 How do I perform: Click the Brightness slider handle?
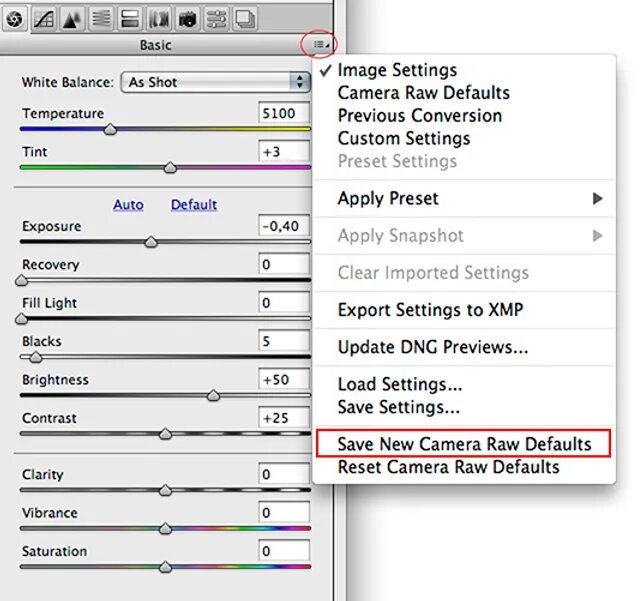[213, 396]
